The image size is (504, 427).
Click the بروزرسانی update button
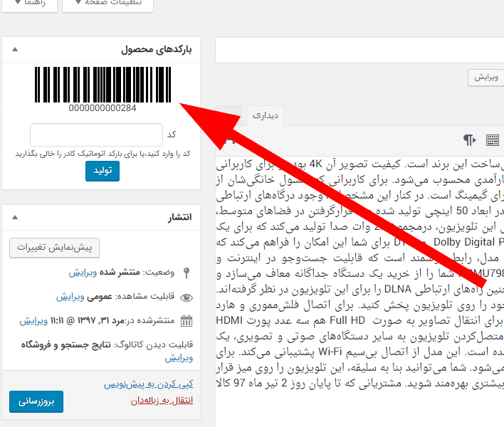tap(36, 401)
